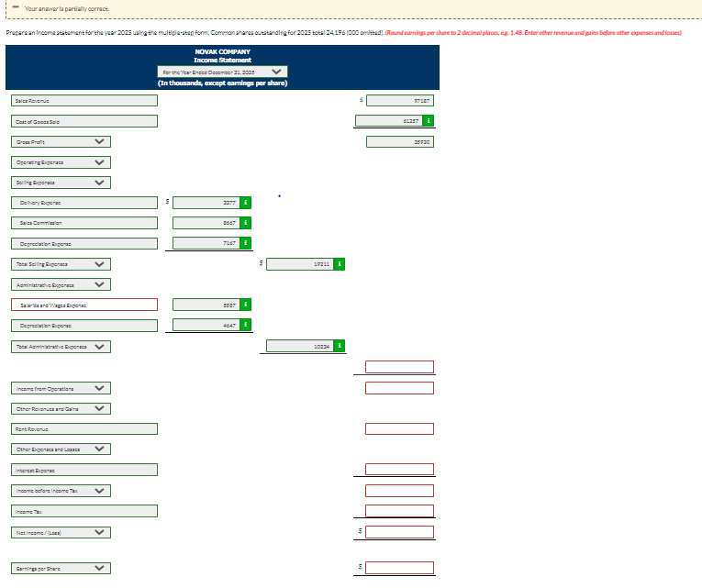The image size is (702, 588).
Task: Click the Sales Revenue amount field
Action: tap(400, 101)
